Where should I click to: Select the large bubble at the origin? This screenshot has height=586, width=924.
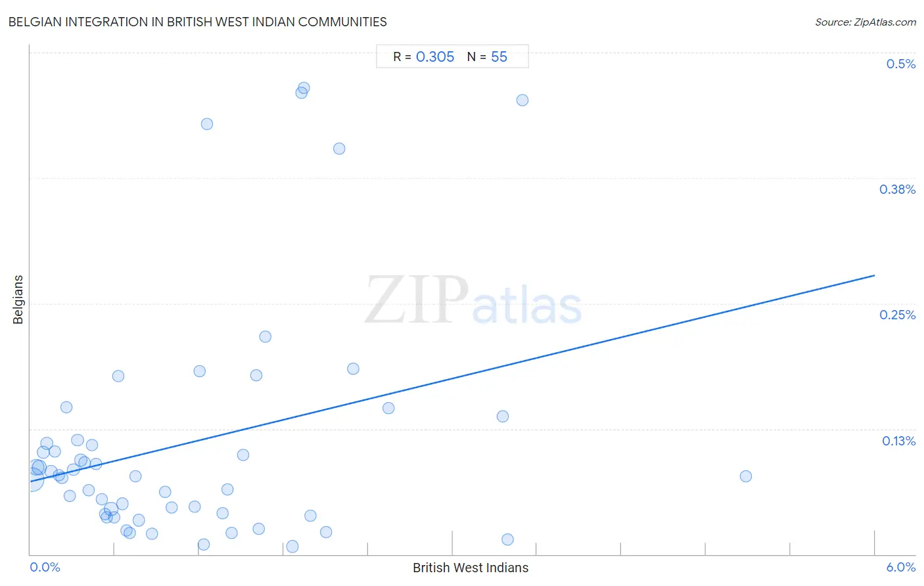point(31,480)
